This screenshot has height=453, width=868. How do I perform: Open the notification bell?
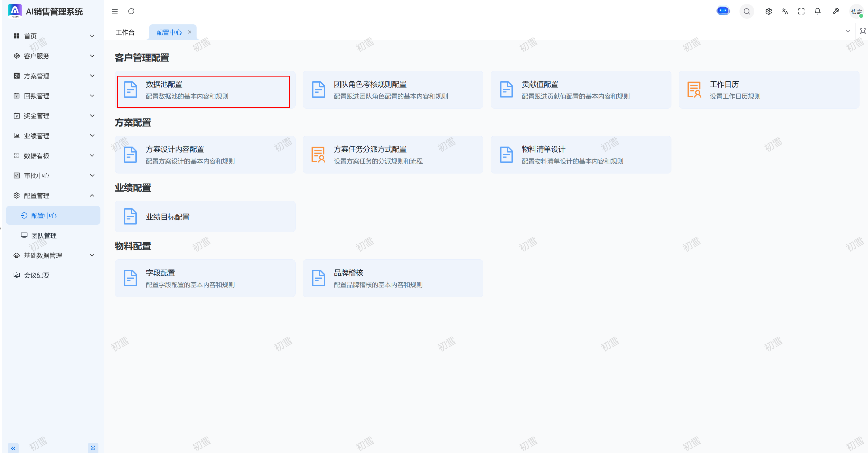[x=818, y=11]
